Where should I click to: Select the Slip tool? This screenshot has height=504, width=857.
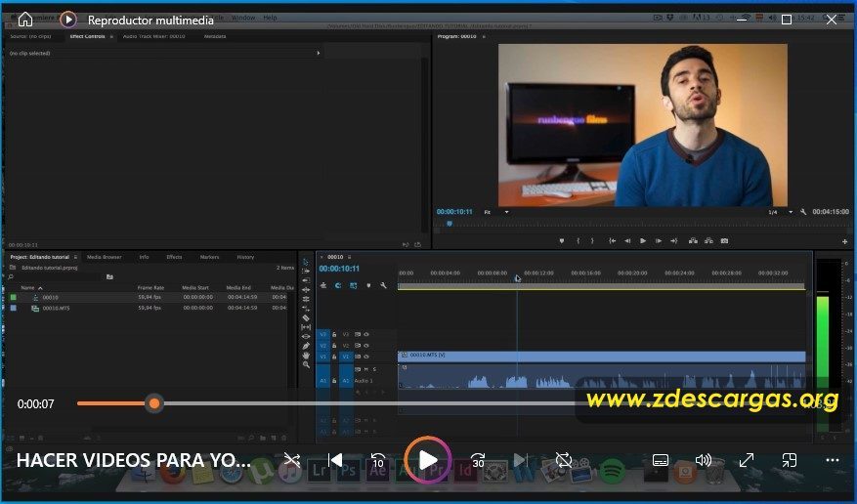(x=306, y=327)
